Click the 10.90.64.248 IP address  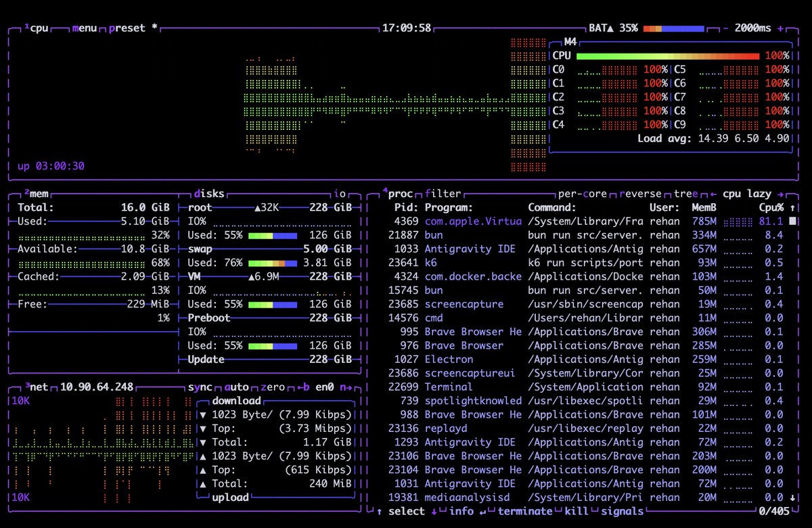click(x=97, y=387)
